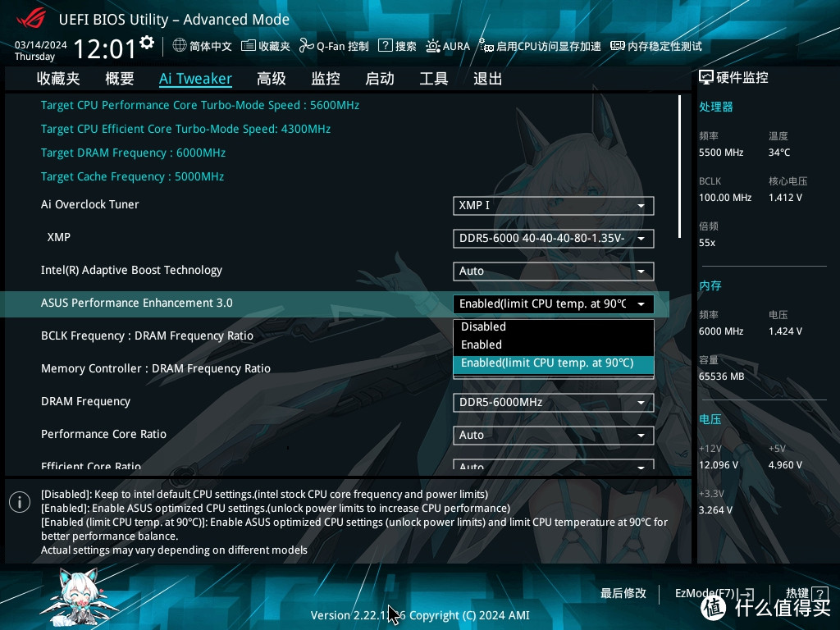Click the 启用CPU访问显存加速 icon

click(486, 46)
